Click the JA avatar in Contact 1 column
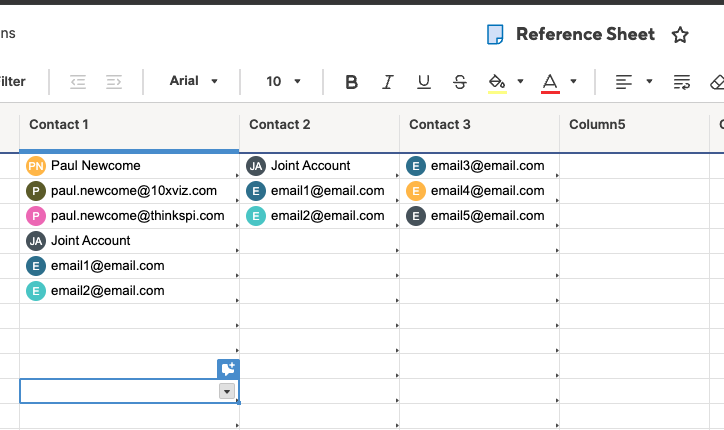Screen dimensions: 724x430 click(x=36, y=241)
